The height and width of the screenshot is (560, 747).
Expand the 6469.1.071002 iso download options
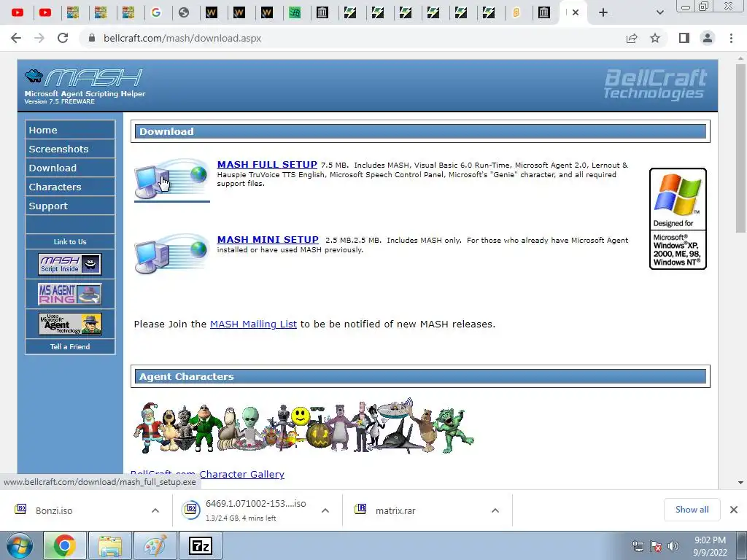(x=325, y=510)
